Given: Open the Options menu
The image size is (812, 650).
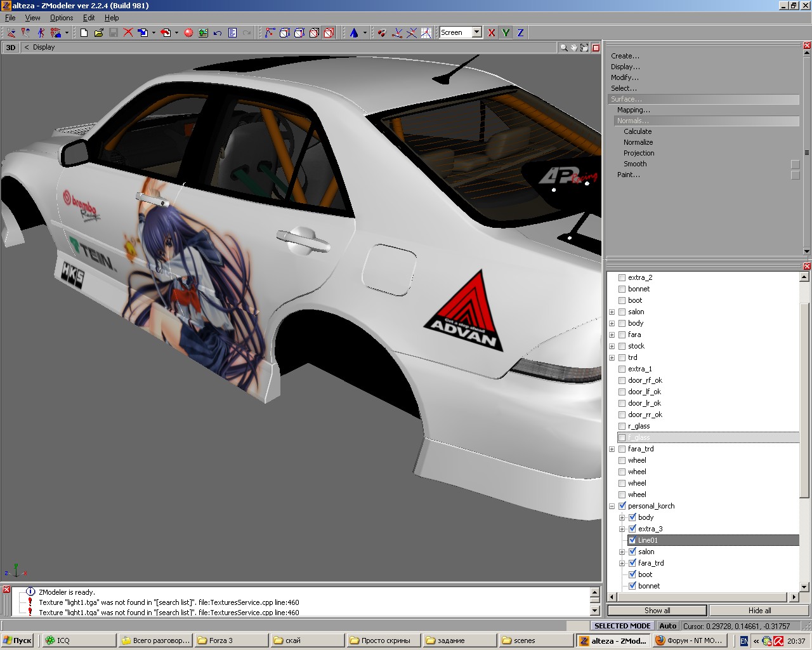Looking at the screenshot, I should click(62, 18).
